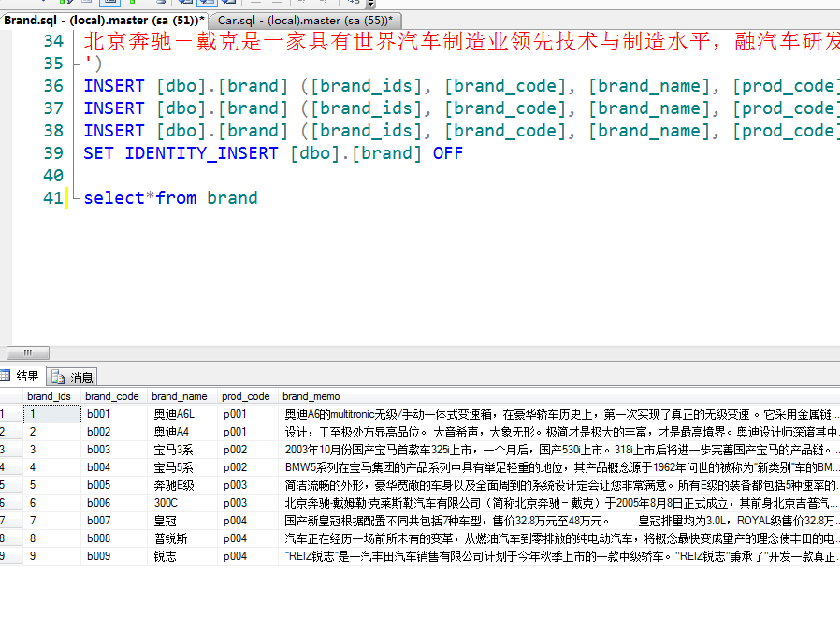This screenshot has height=631, width=840.
Task: Select the b003 brand_code cell
Action: [x=114, y=450]
